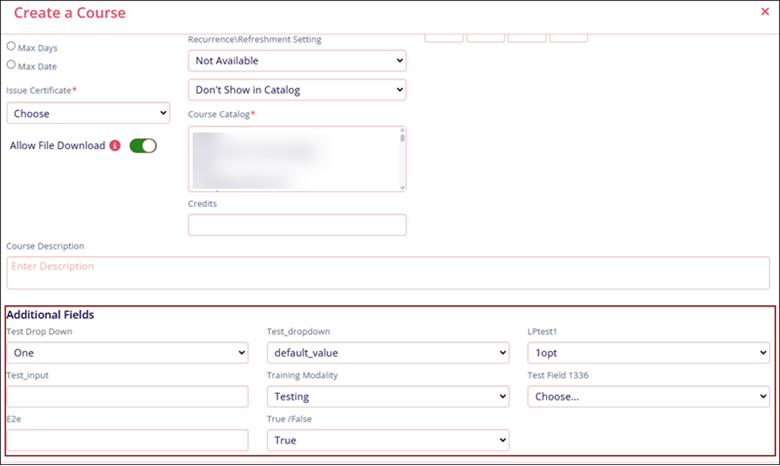Expand the Training Modality dropdown
This screenshot has width=780, height=466.
point(388,396)
